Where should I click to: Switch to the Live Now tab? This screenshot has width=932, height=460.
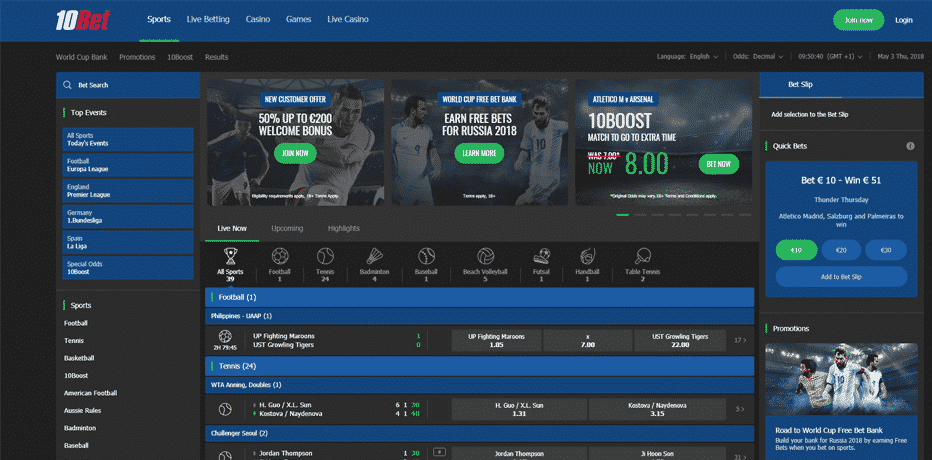(232, 229)
